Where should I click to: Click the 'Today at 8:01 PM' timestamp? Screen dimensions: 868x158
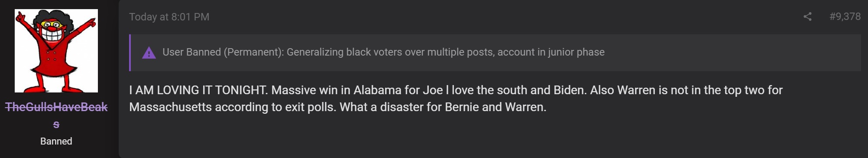pos(169,17)
